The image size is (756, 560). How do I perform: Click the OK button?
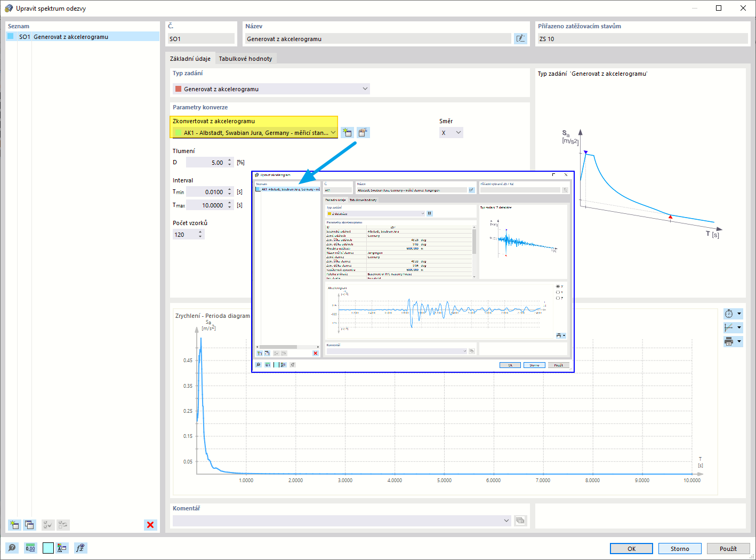tap(631, 548)
